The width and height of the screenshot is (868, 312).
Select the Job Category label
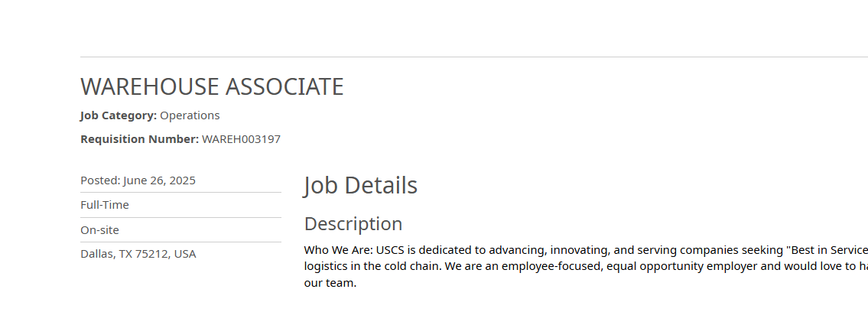coord(119,115)
